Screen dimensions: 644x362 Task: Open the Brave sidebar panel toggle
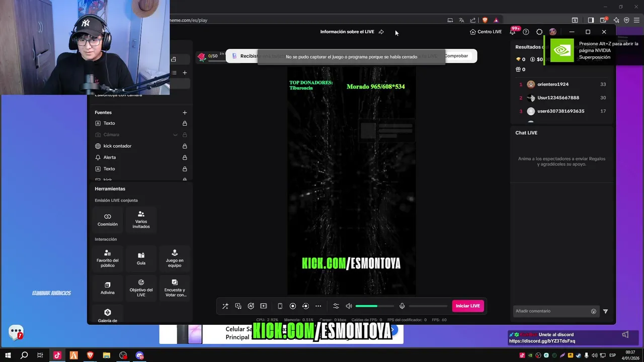[591, 20]
